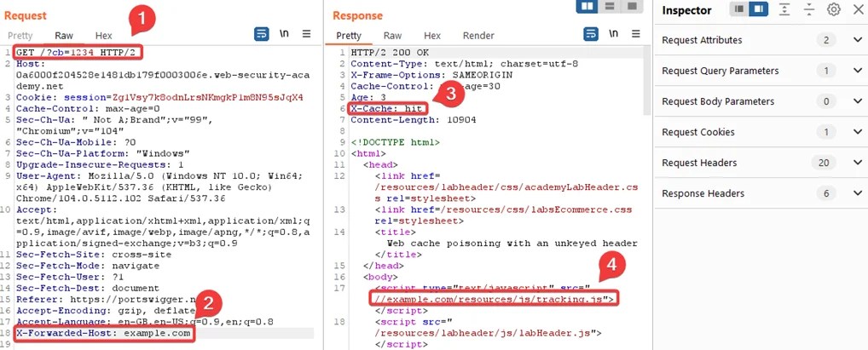Click Inspector collapse all sections icon
The width and height of the screenshot is (868, 350).
click(x=809, y=9)
